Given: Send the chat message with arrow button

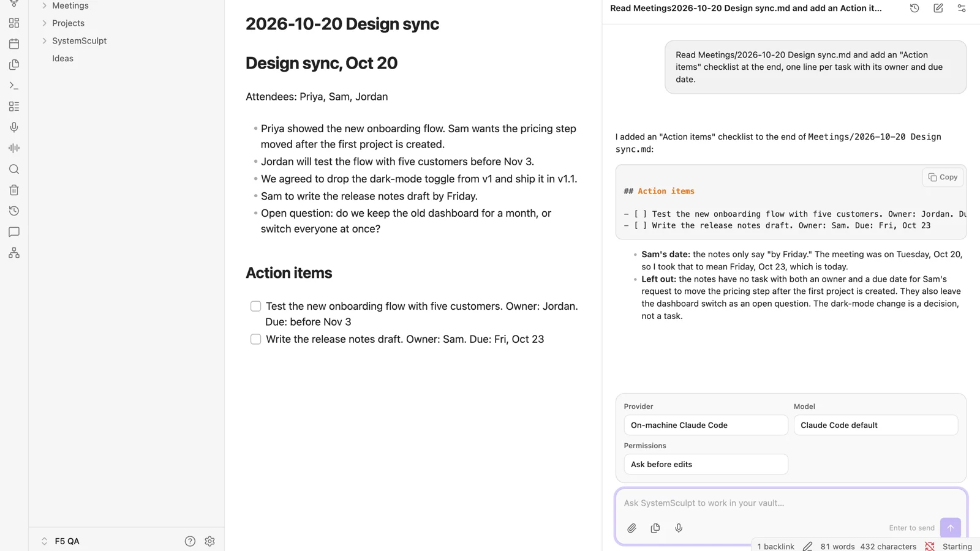Looking at the screenshot, I should pos(951,528).
